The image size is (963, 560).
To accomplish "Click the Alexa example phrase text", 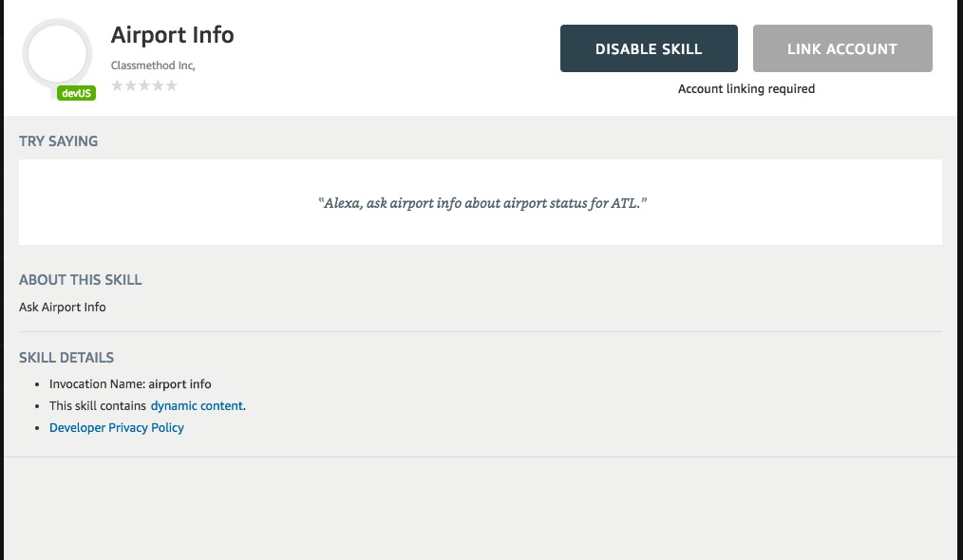I will (482, 203).
